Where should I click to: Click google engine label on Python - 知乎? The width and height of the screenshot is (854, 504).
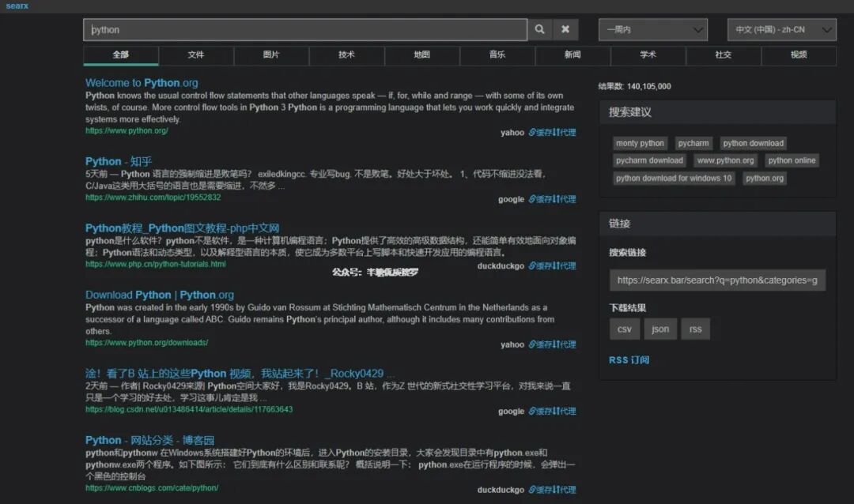coord(511,199)
